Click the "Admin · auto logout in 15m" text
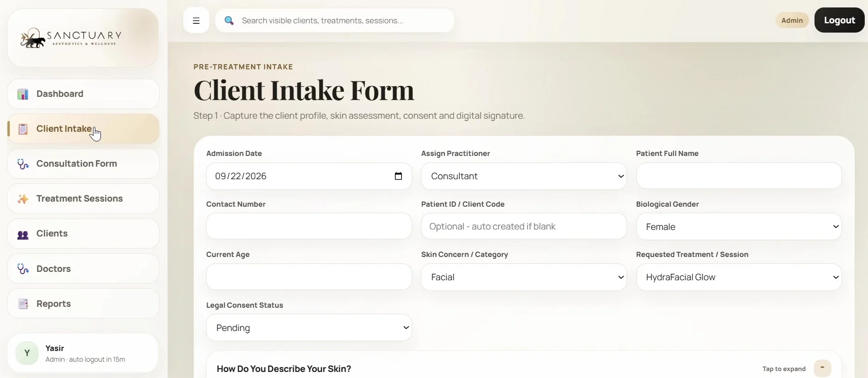The height and width of the screenshot is (378, 868). (85, 359)
